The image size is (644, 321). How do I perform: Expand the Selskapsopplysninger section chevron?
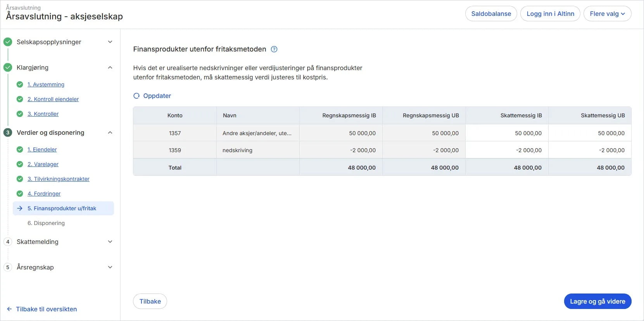(x=110, y=42)
